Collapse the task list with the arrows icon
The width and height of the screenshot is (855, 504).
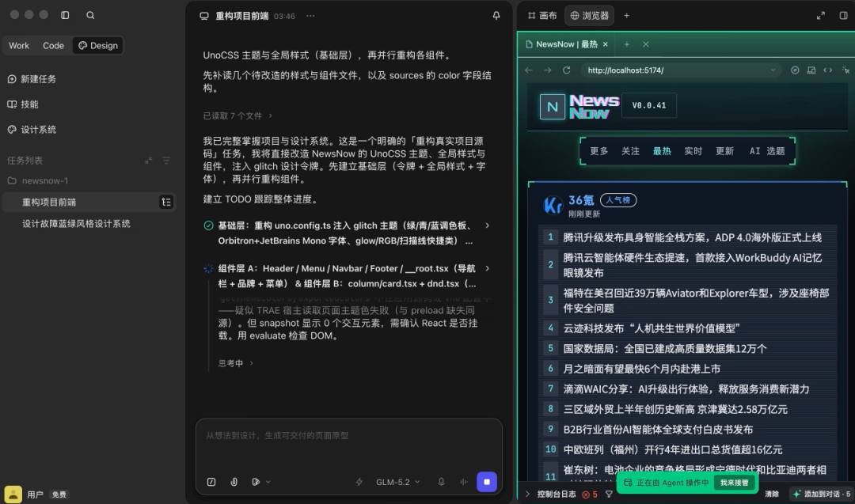pos(148,161)
